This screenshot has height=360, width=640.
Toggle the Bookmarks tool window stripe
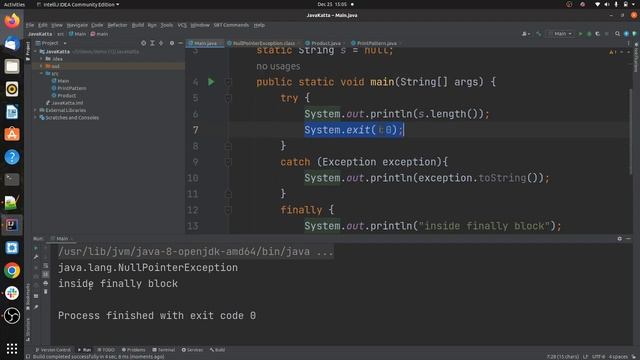pos(28,297)
